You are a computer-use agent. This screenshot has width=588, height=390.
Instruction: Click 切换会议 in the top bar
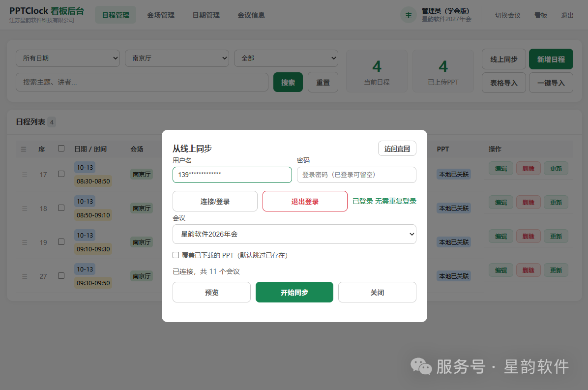pos(508,15)
